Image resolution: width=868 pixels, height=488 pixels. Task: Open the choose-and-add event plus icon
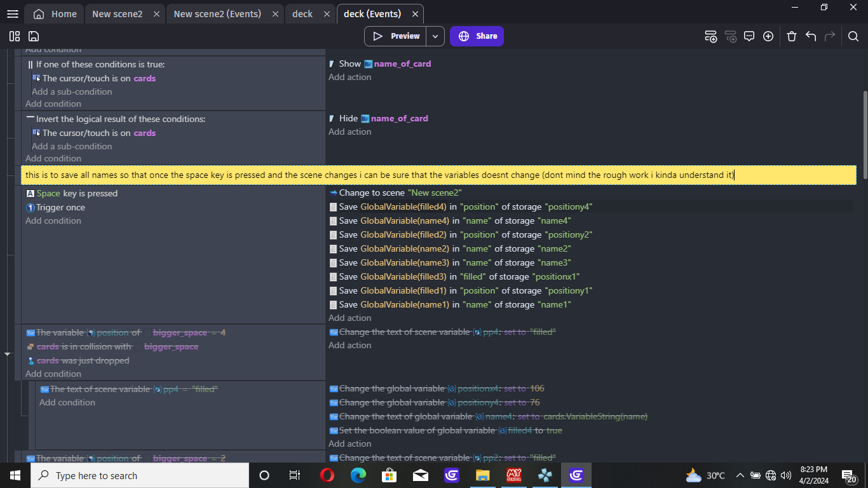(x=768, y=36)
